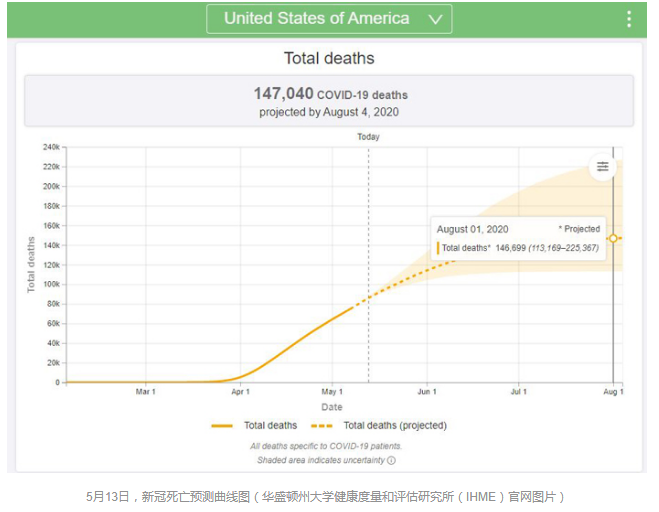
Task: Click the "240k" y-axis label
Action: click(x=50, y=147)
